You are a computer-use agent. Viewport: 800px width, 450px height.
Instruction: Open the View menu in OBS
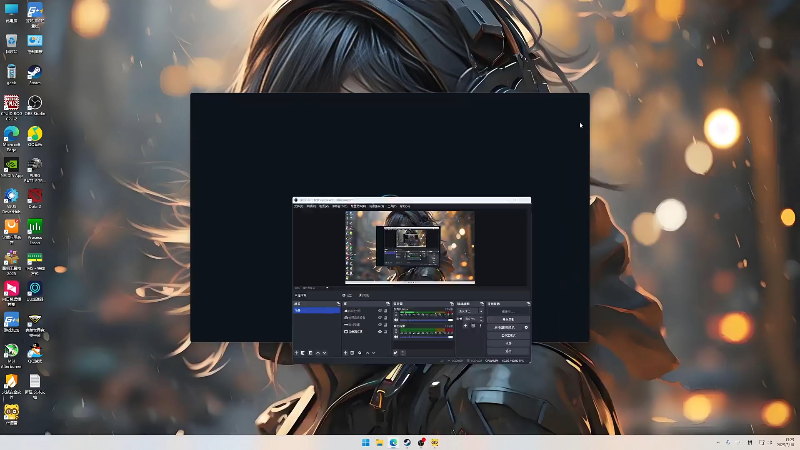pos(324,207)
